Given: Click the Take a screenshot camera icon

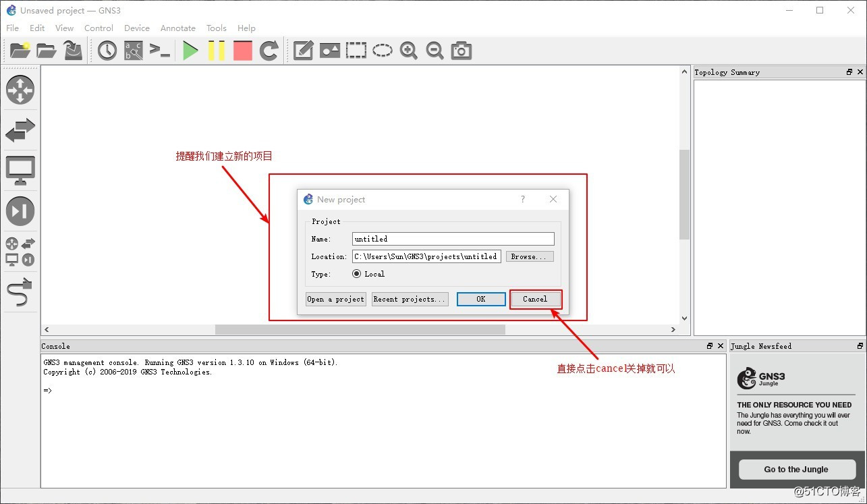Looking at the screenshot, I should tap(462, 51).
